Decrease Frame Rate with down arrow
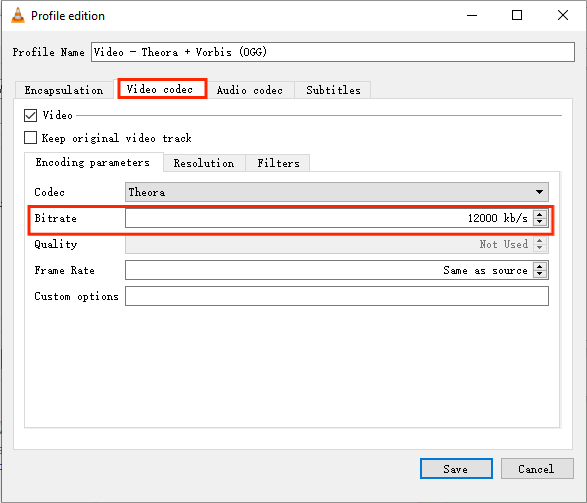The height and width of the screenshot is (503, 587). point(539,274)
